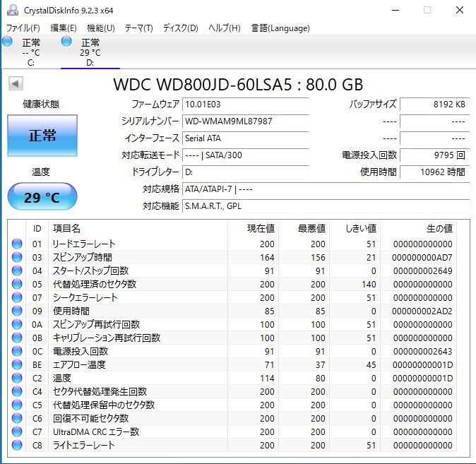Click the 最悪値 column header

(x=311, y=228)
